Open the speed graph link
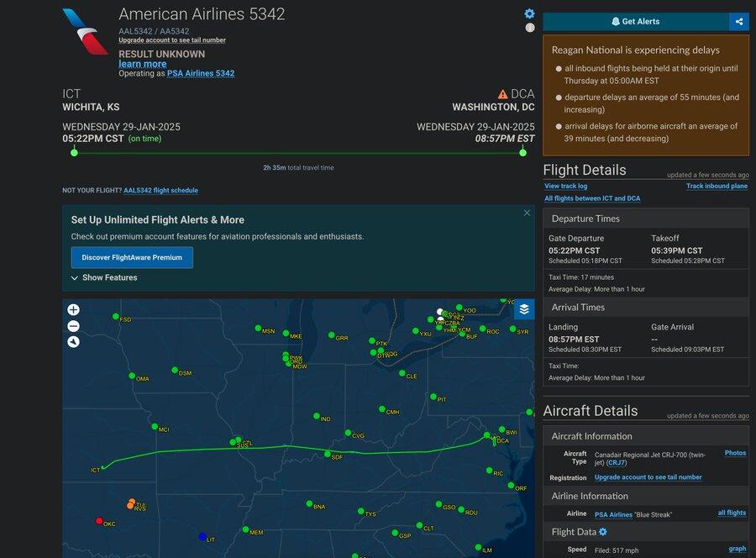The width and height of the screenshot is (756, 558). pos(737,549)
